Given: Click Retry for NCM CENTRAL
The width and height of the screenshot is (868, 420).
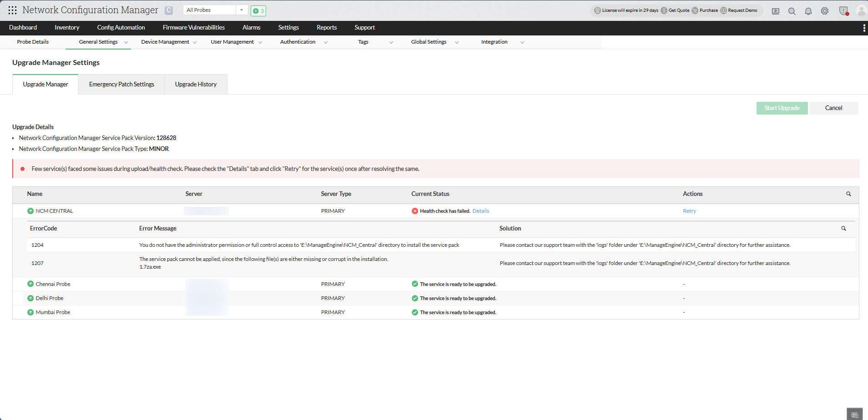Looking at the screenshot, I should pos(689,211).
